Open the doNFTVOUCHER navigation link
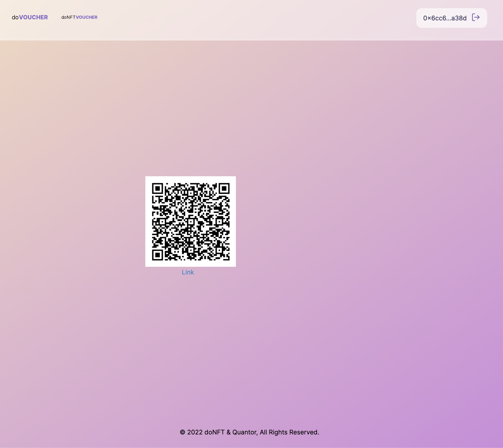The height and width of the screenshot is (448, 503). [x=79, y=17]
